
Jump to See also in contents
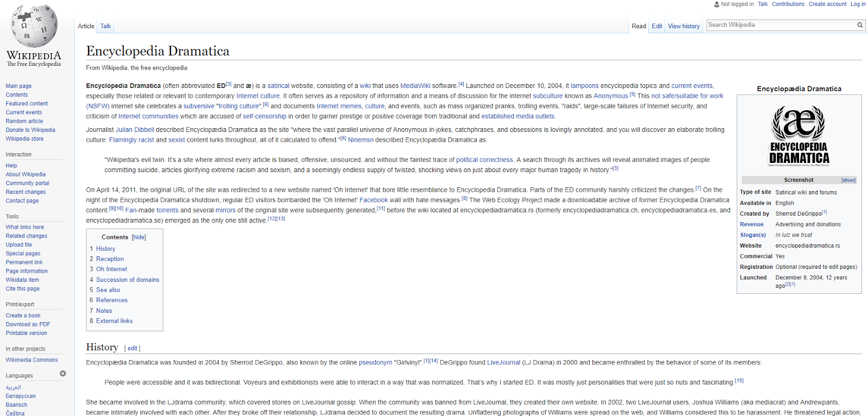[x=108, y=290]
